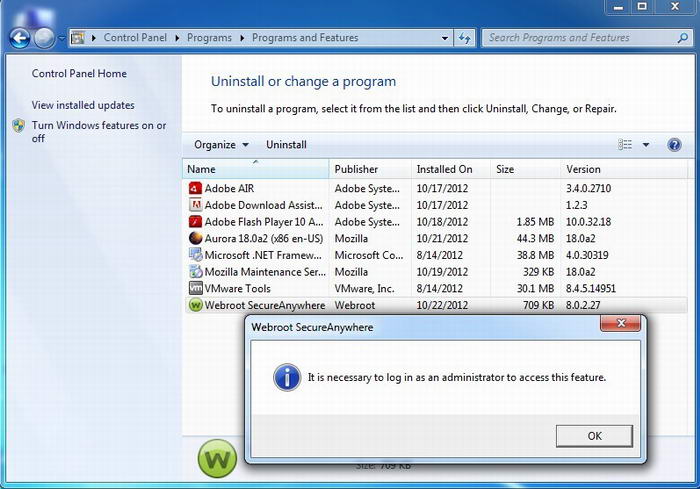Click the blue Help question mark icon
Image resolution: width=700 pixels, height=489 pixels.
coord(674,145)
